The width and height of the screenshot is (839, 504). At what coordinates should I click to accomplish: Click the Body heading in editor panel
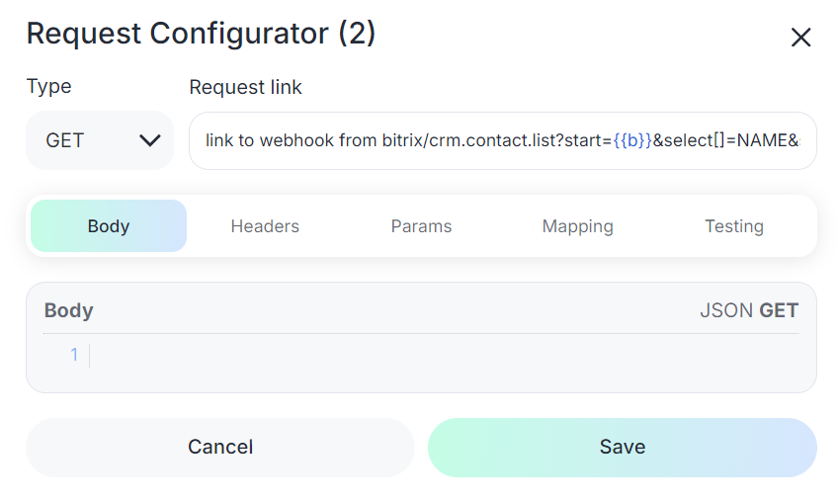click(68, 310)
